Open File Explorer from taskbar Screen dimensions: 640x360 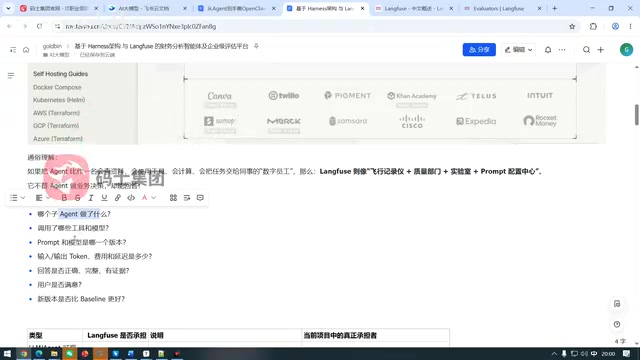54,354
